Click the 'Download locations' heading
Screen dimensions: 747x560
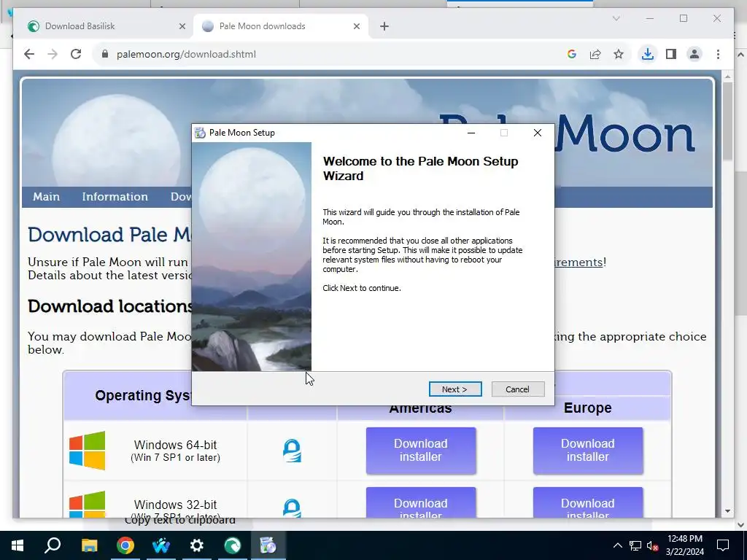click(110, 306)
